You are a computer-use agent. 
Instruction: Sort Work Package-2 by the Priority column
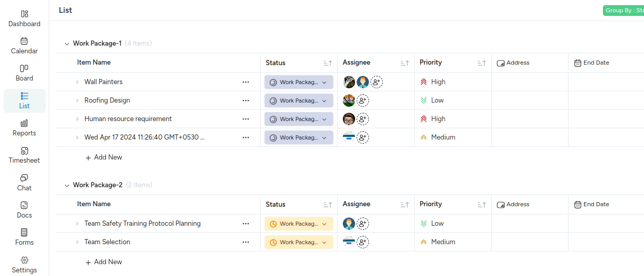click(x=481, y=205)
